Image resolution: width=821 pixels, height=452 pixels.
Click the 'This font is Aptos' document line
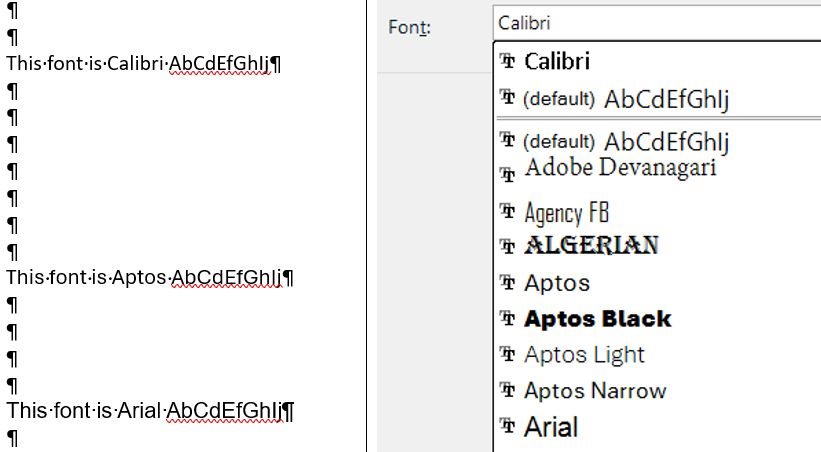tap(150, 278)
